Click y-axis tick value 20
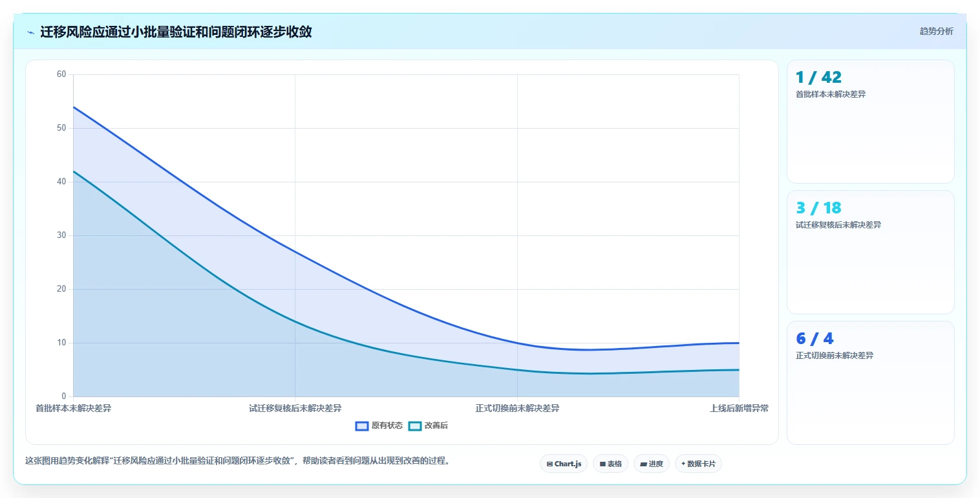 [x=61, y=289]
